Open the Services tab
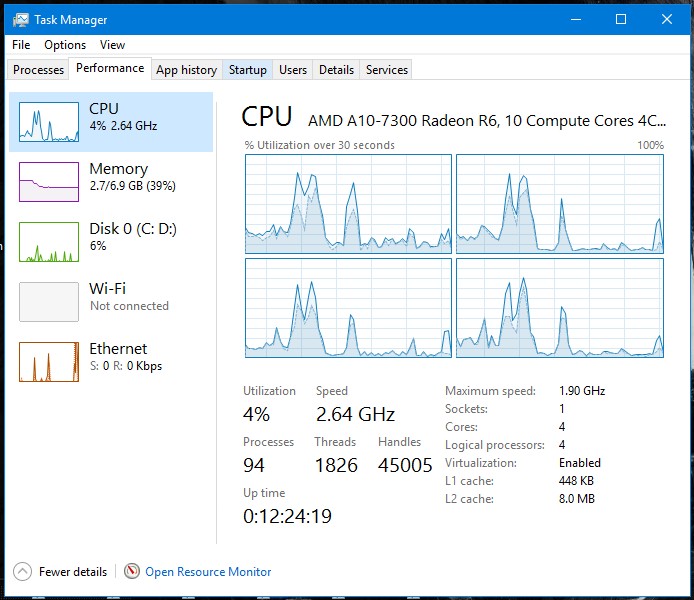 coord(387,70)
